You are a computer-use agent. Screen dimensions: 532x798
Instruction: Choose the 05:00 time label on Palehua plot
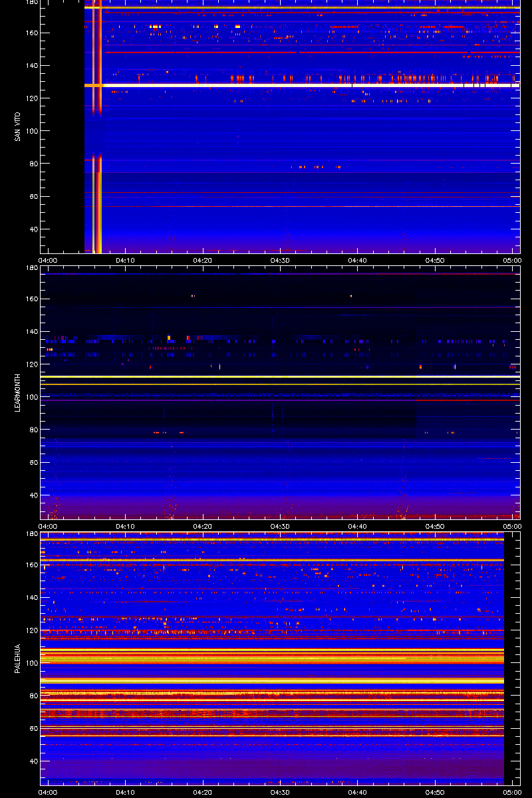(x=511, y=792)
